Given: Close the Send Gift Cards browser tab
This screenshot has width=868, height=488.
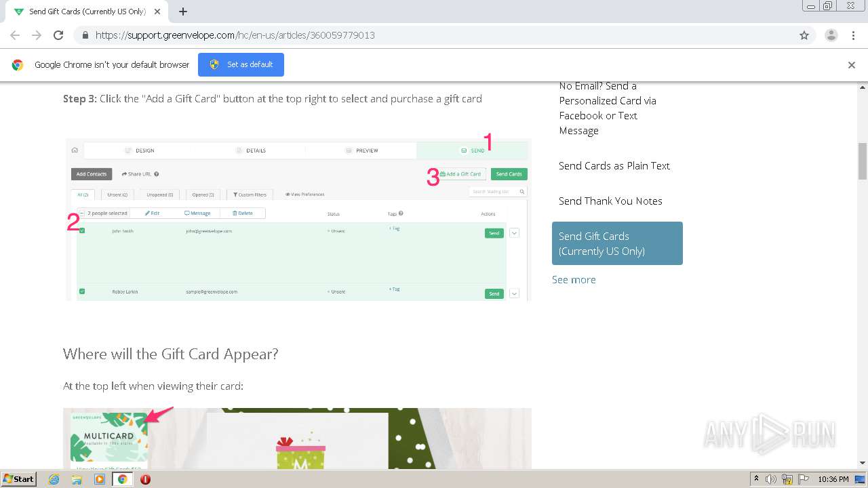Looking at the screenshot, I should 157,12.
